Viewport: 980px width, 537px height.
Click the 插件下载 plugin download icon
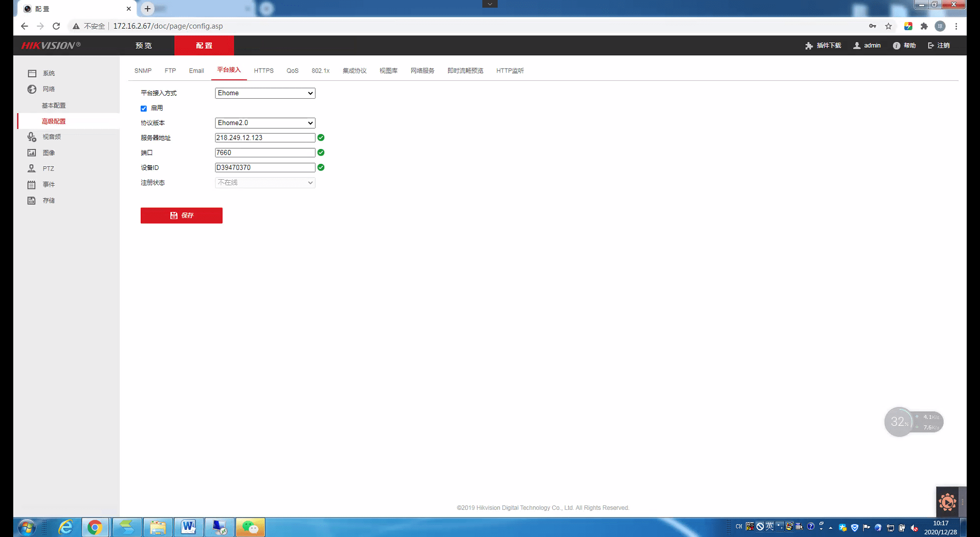tap(809, 46)
